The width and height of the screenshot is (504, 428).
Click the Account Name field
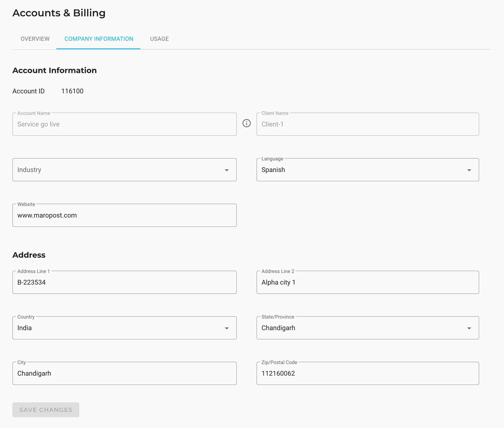click(124, 124)
